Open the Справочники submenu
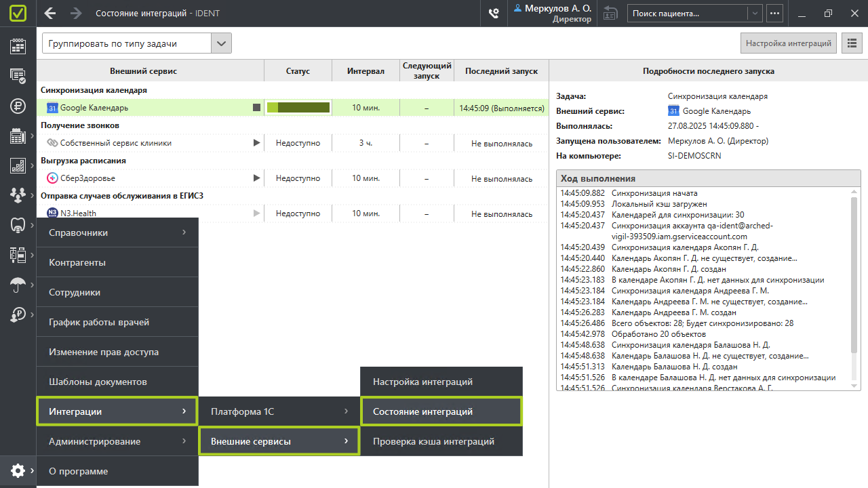The height and width of the screenshot is (488, 868). (117, 232)
